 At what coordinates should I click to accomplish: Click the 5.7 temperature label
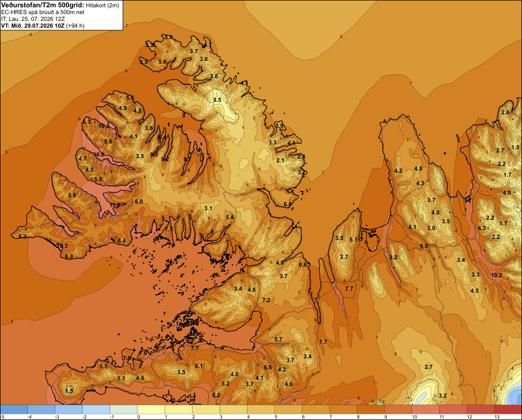(278, 339)
